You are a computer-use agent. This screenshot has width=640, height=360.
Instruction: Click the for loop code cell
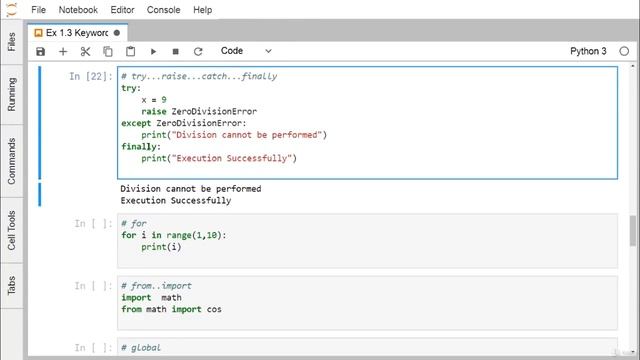pyautogui.click(x=367, y=241)
